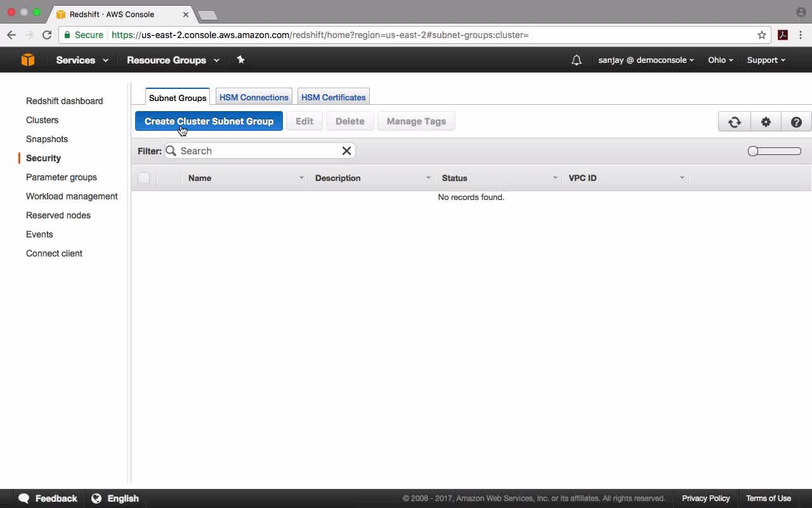Open the Status column dropdown arrow

(x=555, y=178)
